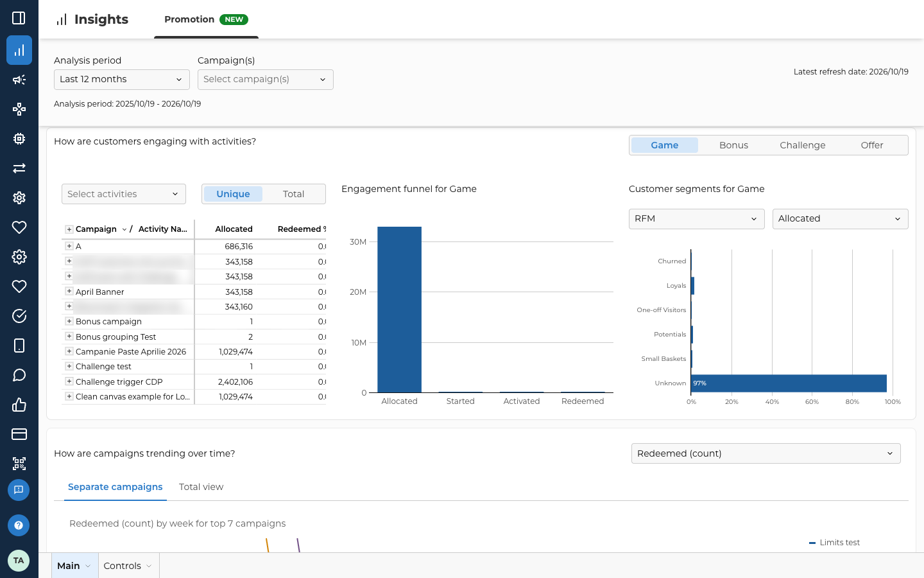Click the chip processor icon in sidebar

pos(19,139)
